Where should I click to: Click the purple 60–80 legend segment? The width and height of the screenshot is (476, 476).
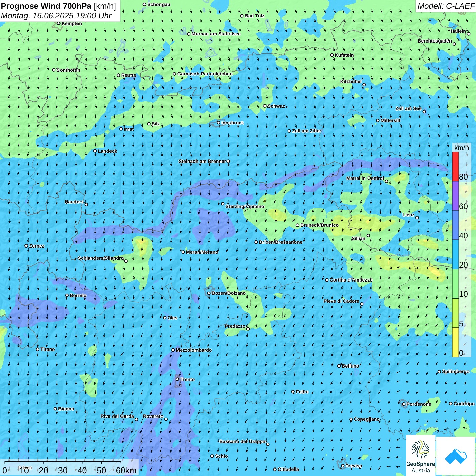pyautogui.click(x=455, y=196)
